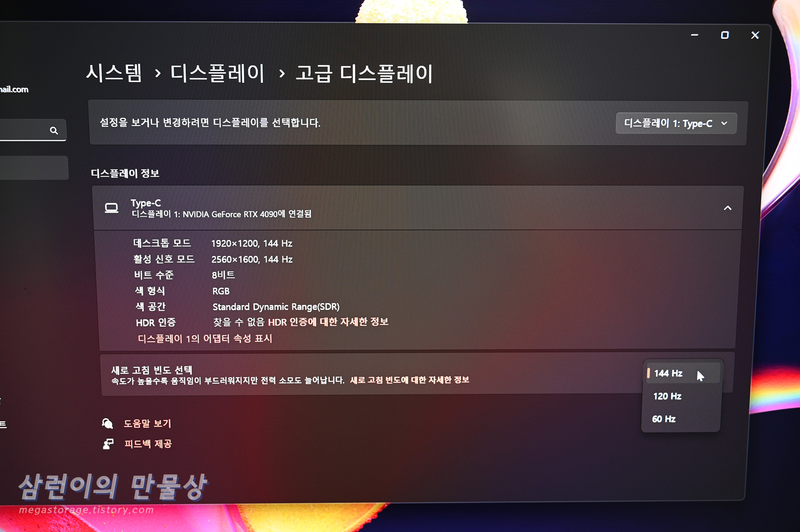Open 디스플레이 1의 어댑터 속성 표시 link
This screenshot has width=800, height=532.
tap(205, 339)
